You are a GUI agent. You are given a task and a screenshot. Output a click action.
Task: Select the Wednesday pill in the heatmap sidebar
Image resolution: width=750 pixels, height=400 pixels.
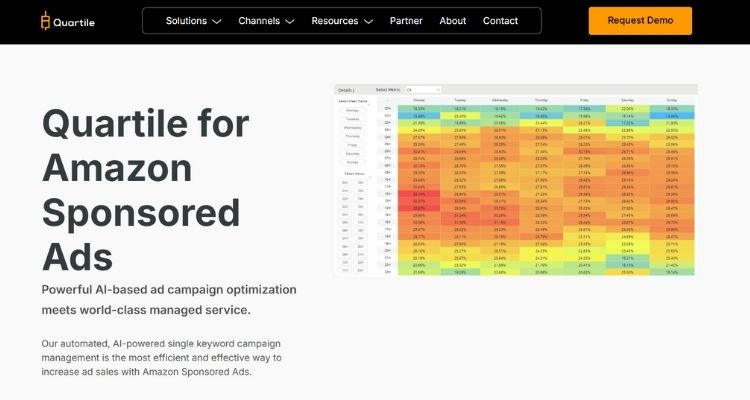tap(353, 128)
